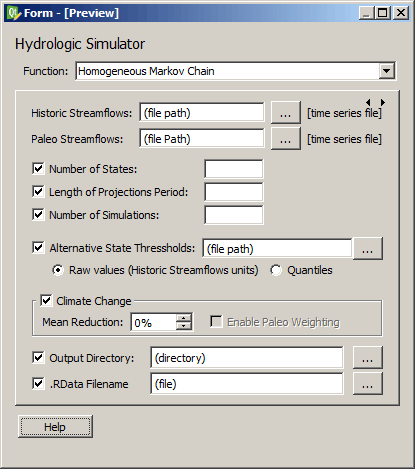
Task: Click the left tab scroll arrow
Action: tap(368, 102)
